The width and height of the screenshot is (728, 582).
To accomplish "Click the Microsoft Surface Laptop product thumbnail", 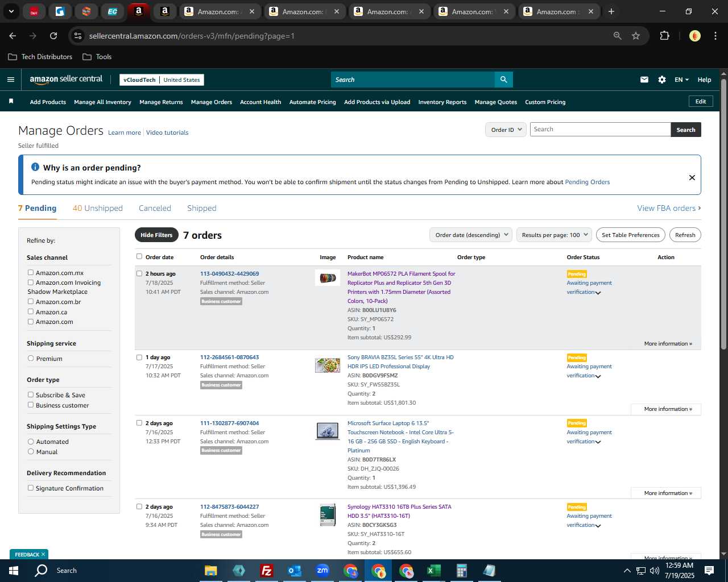I will (x=328, y=431).
